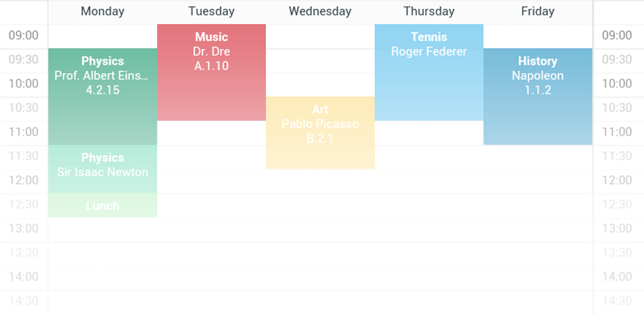Select the Monday column header
This screenshot has width=644, height=314.
(103, 11)
